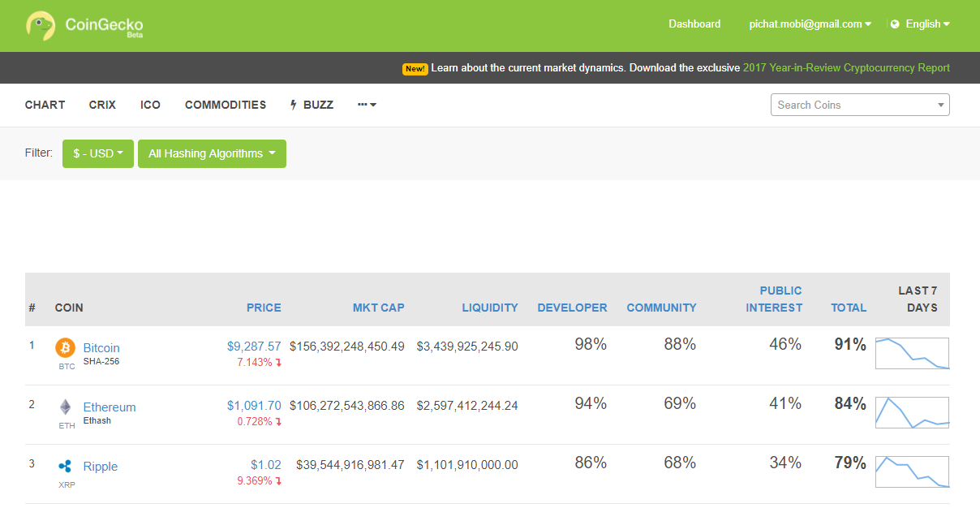Click Ethereum's 84% total score
The image size is (980, 508).
pyautogui.click(x=850, y=403)
